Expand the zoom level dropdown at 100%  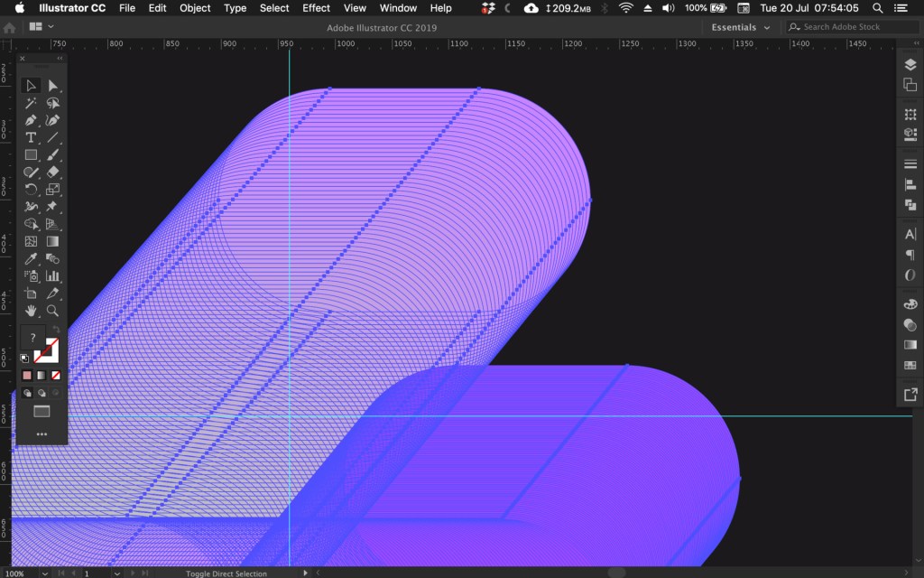(45, 573)
